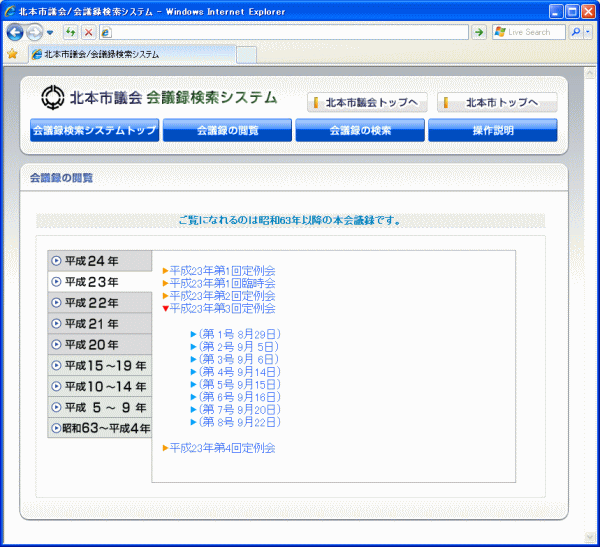
Task: Open 平成23年第2回定例会 link
Action: 222,296
